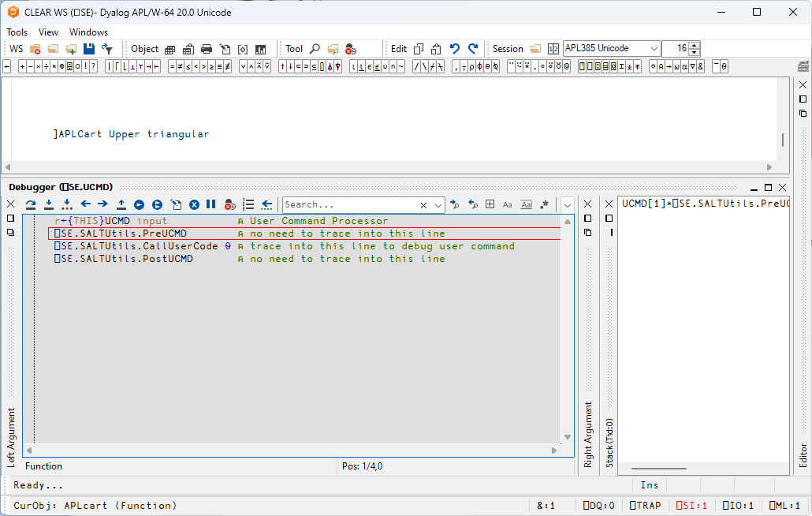Click the Find magnifier icon next to Tool

pyautogui.click(x=315, y=49)
